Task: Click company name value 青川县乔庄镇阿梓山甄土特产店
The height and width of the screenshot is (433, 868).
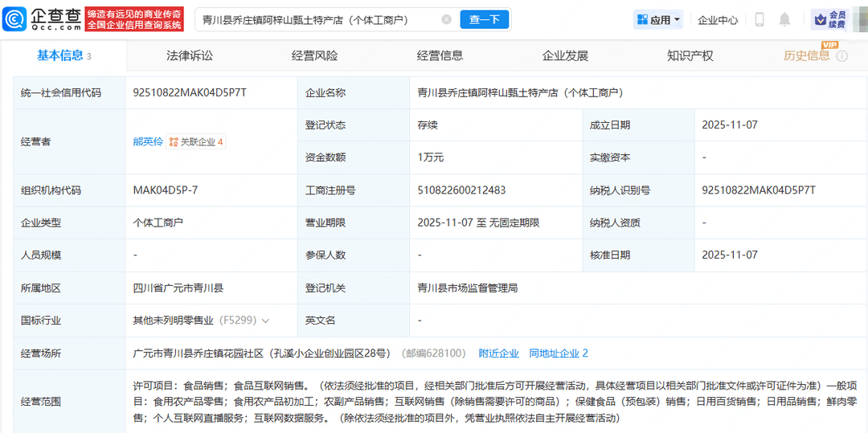Action: (521, 93)
